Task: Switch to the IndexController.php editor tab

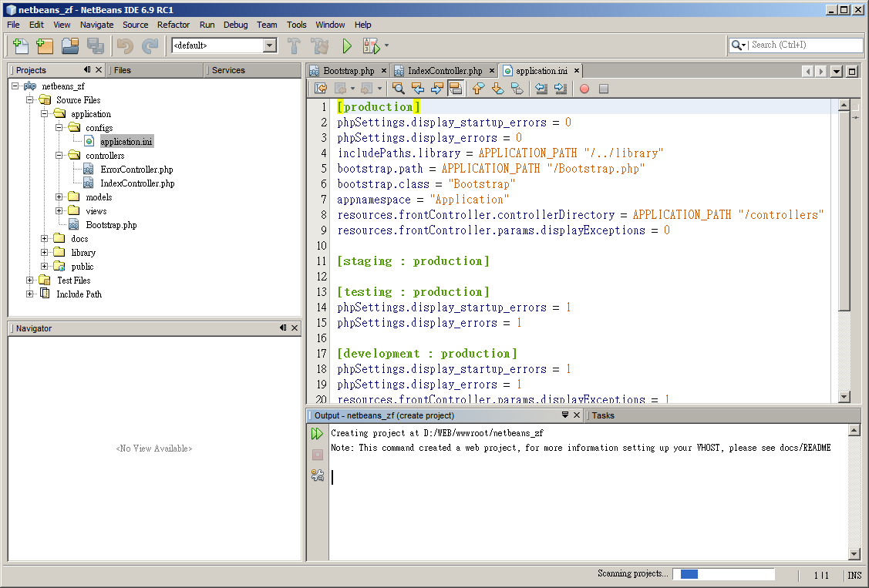Action: 445,71
